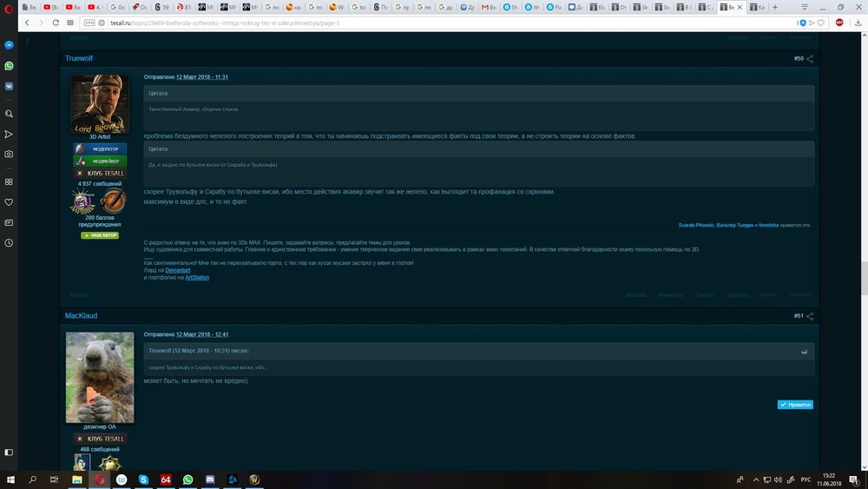Open the tab menu list icon
Viewport: 868px width, 489px height.
(x=805, y=7)
